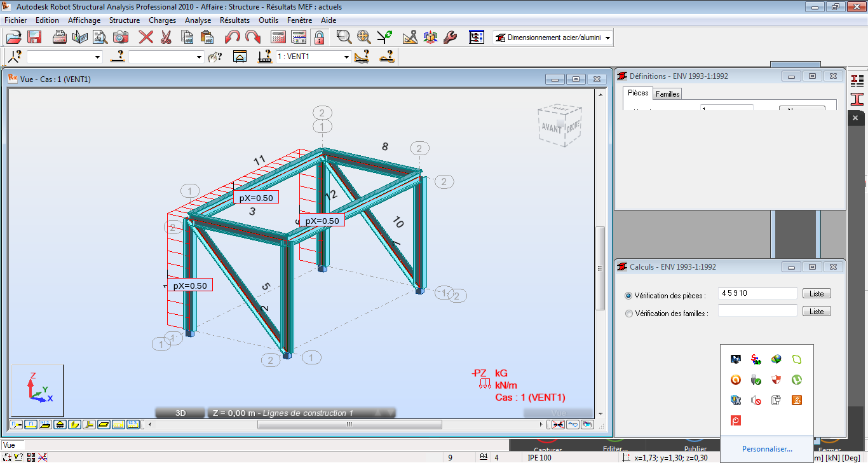
Task: Save the project with the floppy disk icon
Action: (x=34, y=37)
